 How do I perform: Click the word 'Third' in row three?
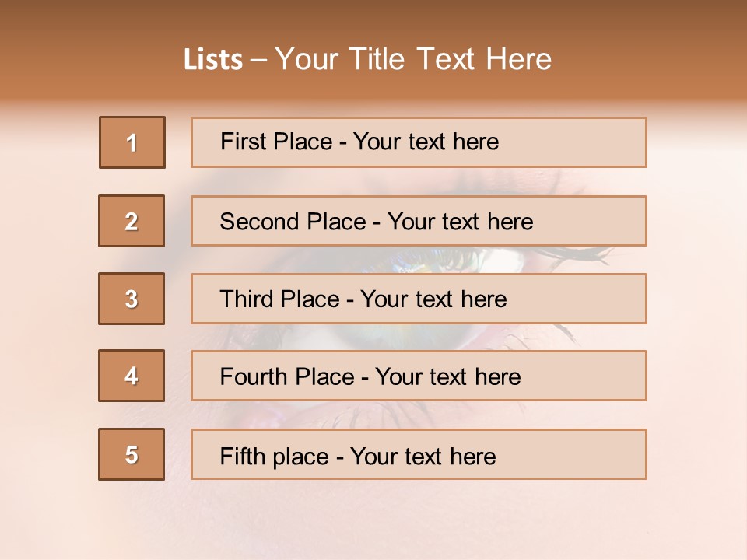244,299
